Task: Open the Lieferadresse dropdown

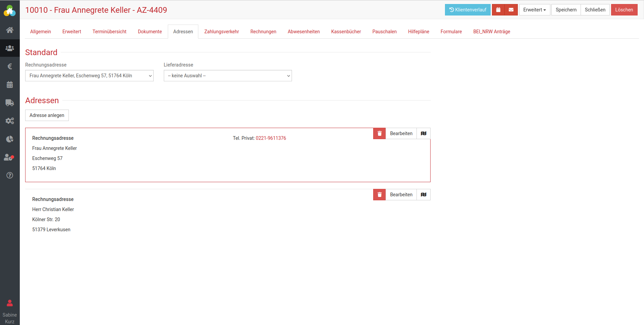Action: [x=228, y=76]
